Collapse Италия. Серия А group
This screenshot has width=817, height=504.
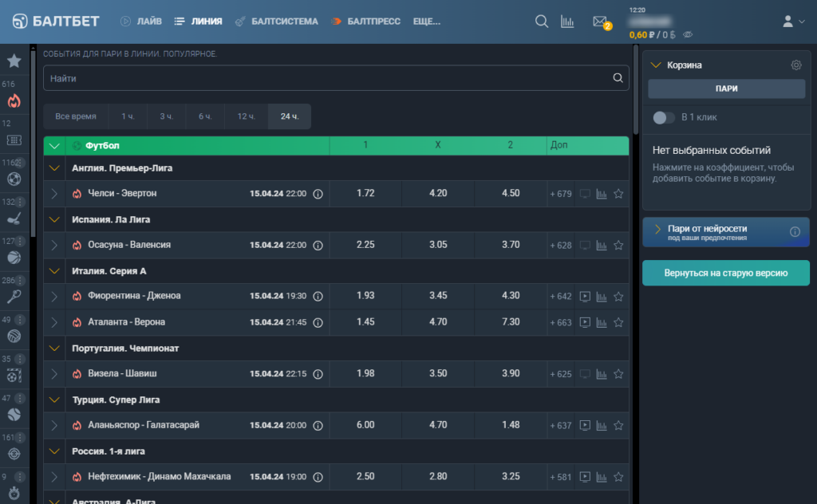coord(54,271)
